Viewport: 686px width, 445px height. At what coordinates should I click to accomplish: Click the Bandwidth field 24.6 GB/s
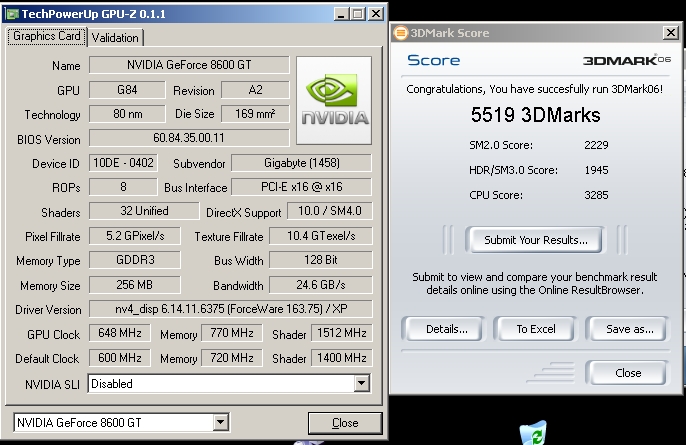click(321, 285)
